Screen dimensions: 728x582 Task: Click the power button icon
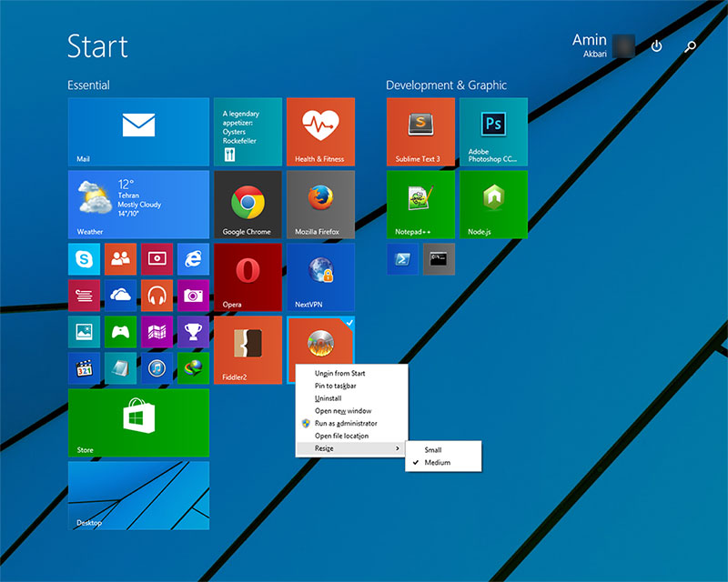[656, 46]
